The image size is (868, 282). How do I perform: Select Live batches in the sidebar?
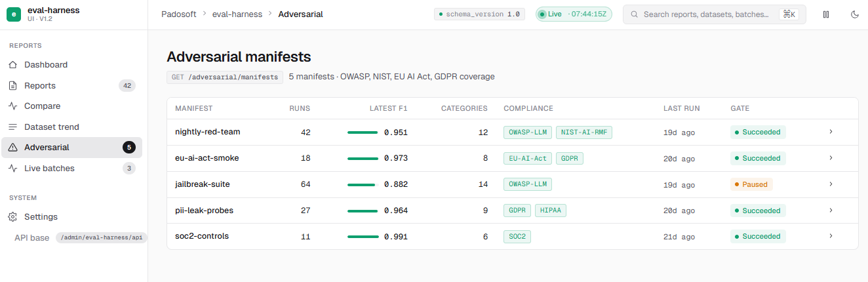[71, 169]
